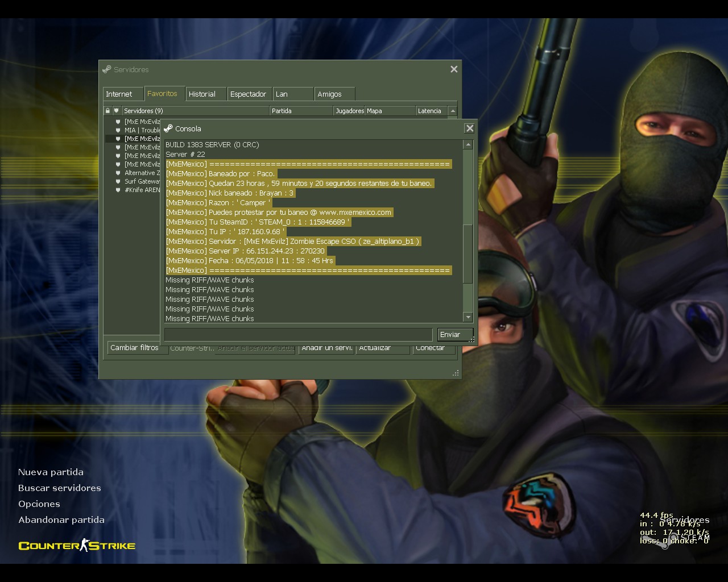
Task: Click console line 'Razon : Camper'
Action: pos(218,203)
